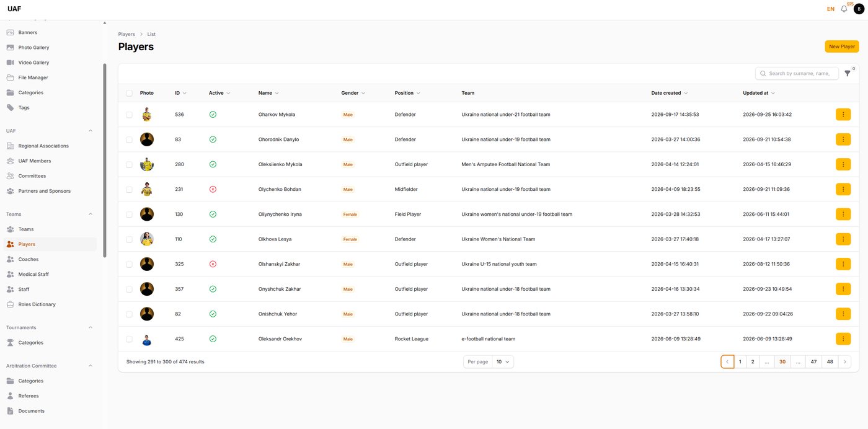This screenshot has width=868, height=429.
Task: Click the UAF logo text
Action: (x=14, y=9)
